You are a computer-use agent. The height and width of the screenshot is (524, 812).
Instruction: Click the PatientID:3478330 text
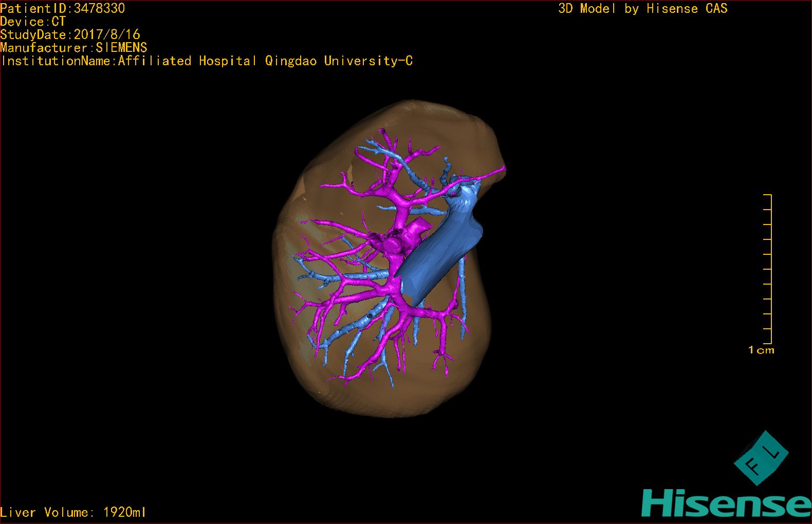(62, 8)
